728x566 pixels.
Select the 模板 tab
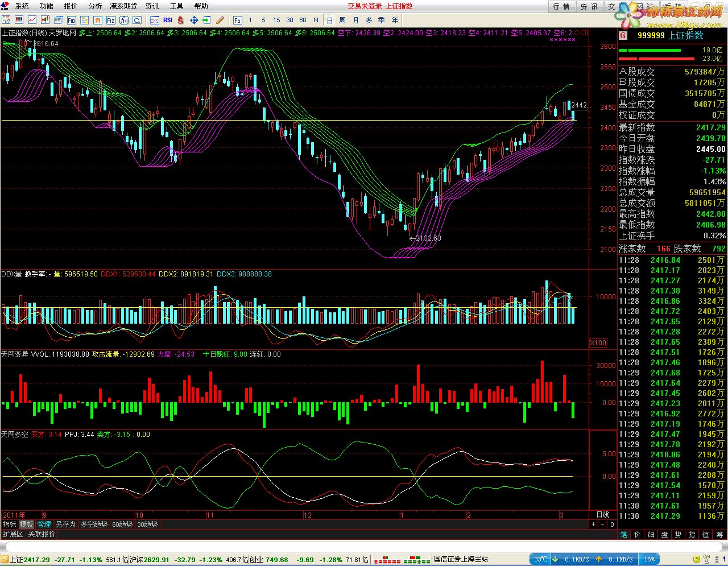(27, 524)
